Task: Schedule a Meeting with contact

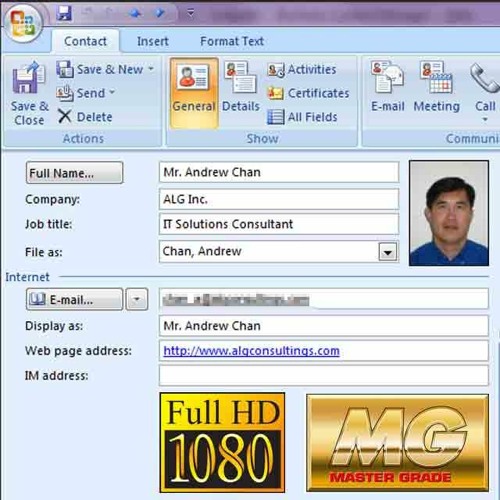Action: [436, 87]
